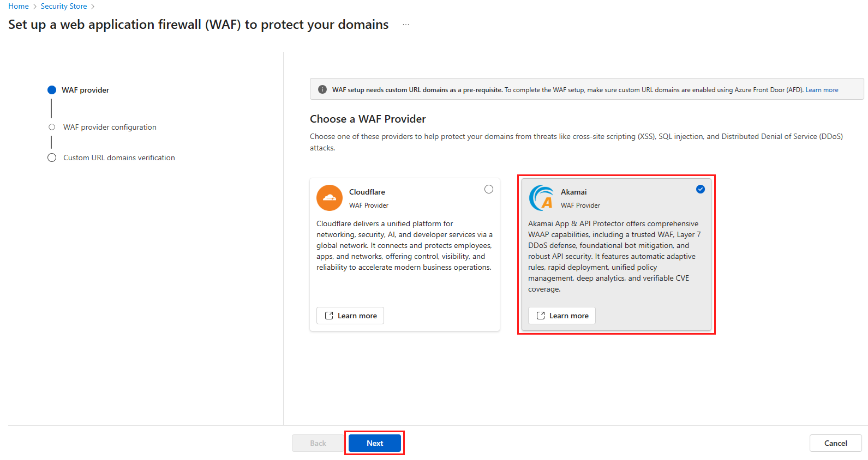Click the Cloudflare provider name
The image size is (868, 460).
coord(367,192)
